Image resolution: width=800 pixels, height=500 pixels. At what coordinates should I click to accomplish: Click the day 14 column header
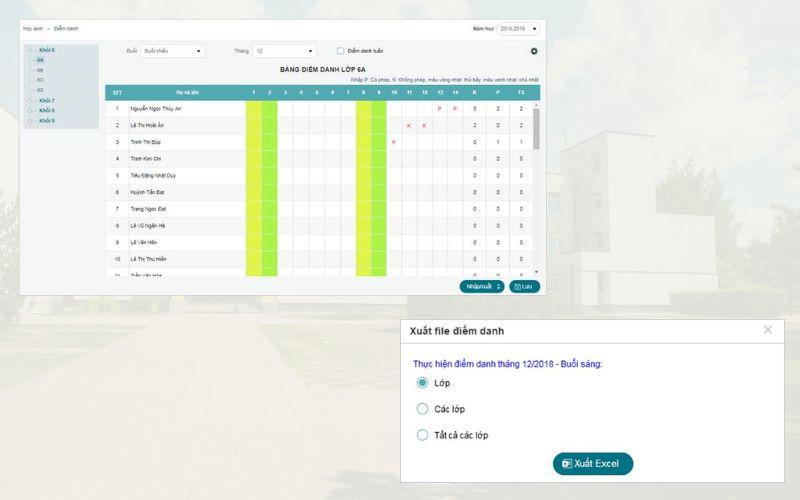pos(455,92)
